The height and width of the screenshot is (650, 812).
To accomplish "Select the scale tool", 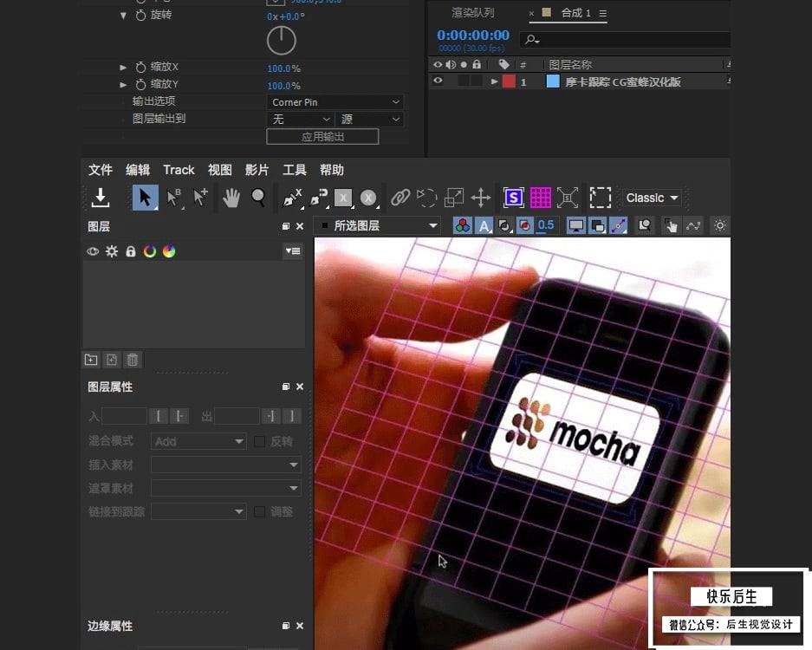I will [x=454, y=198].
